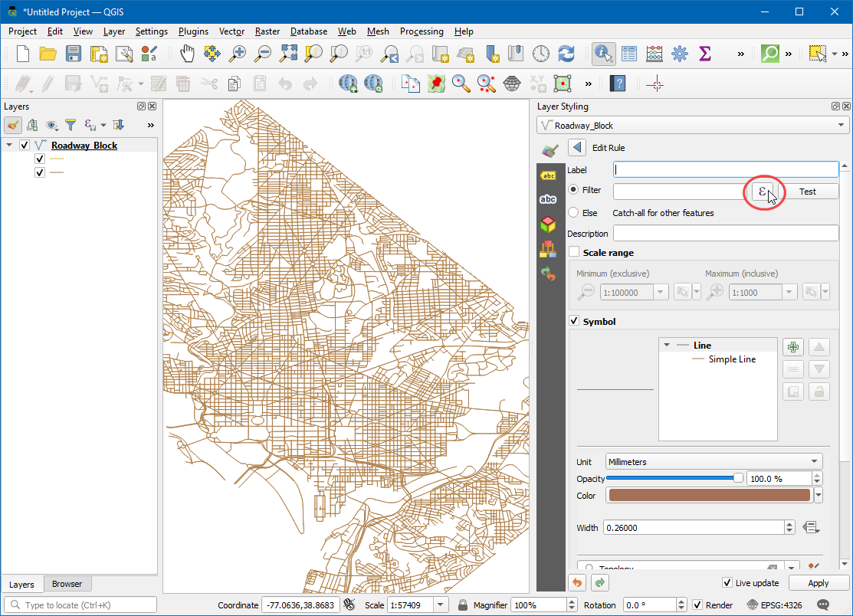Click the brown Color swatch
This screenshot has height=616, width=853.
coord(708,496)
